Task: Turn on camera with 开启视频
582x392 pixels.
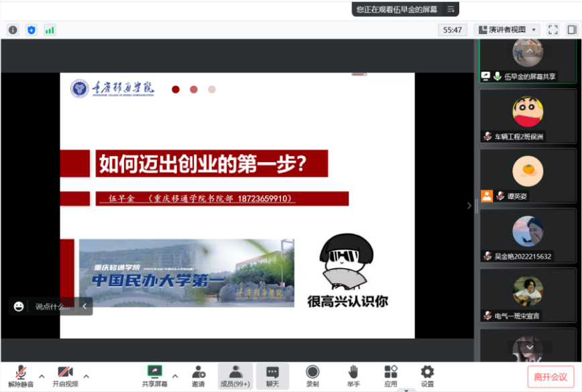Action: pos(65,375)
